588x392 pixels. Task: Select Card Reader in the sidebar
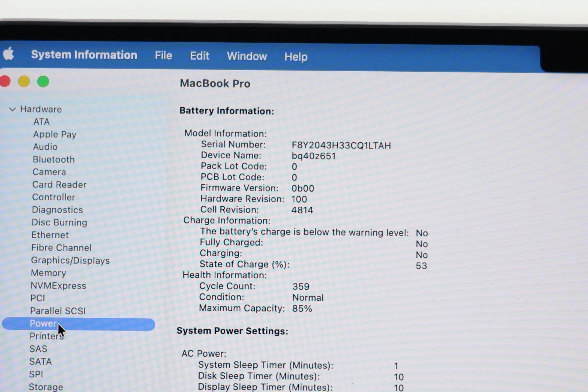click(x=59, y=185)
